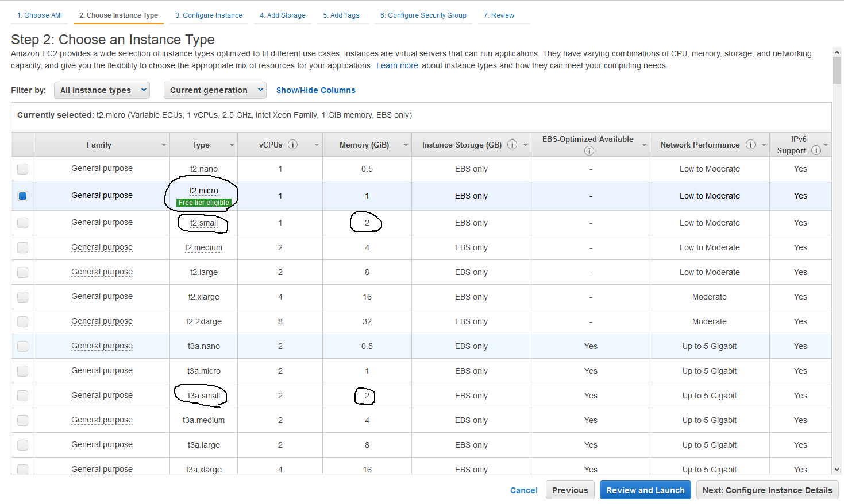This screenshot has height=504, width=844.
Task: Click the Previous button
Action: [x=570, y=490]
